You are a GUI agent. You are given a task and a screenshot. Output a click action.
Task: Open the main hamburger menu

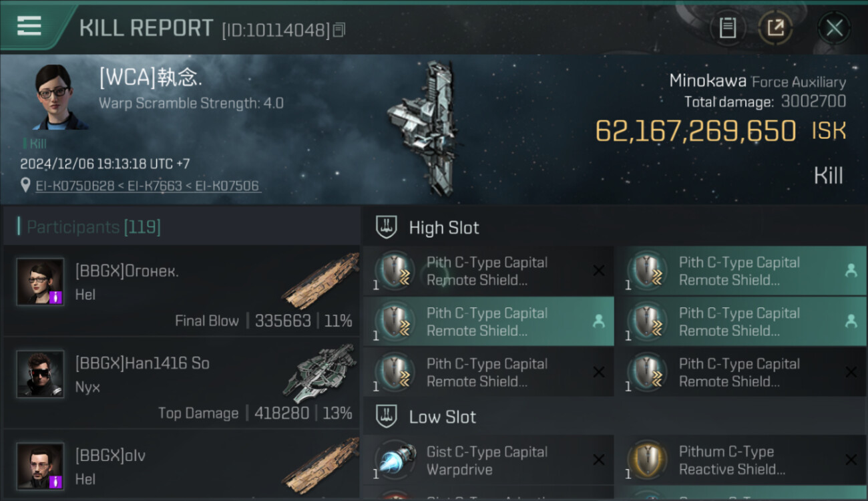coord(29,26)
